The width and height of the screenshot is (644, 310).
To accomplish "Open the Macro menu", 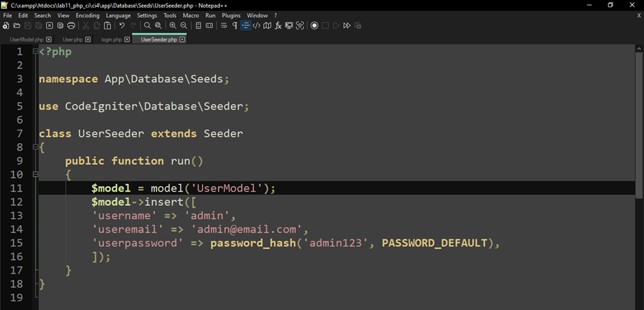I will point(190,16).
